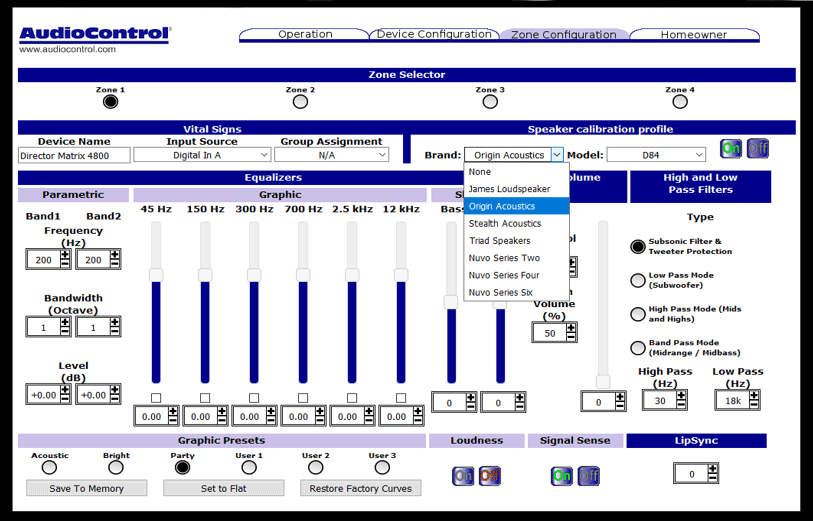
Task: Increase Bass value with plus stepper
Action: pyautogui.click(x=470, y=398)
